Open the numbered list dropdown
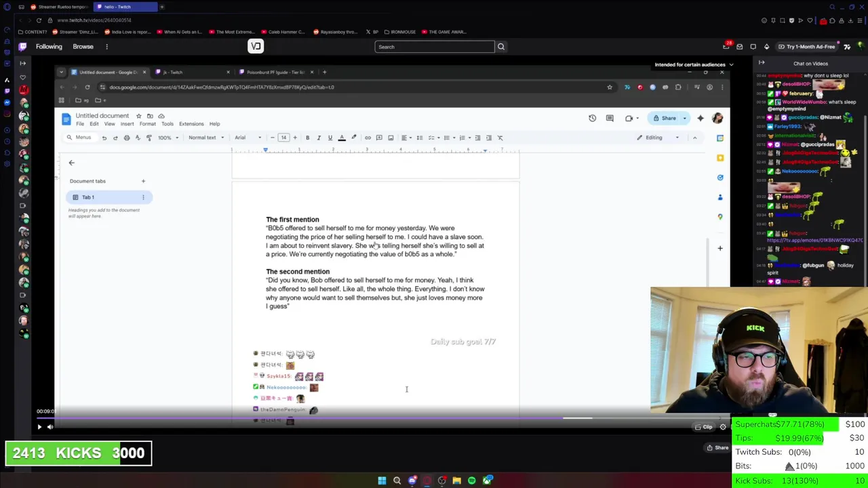Viewport: 868px width, 488px height. 464,138
